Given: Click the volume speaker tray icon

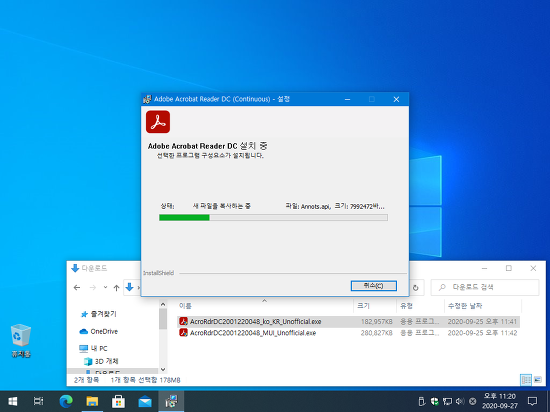Looking at the screenshot, I should pos(460,401).
